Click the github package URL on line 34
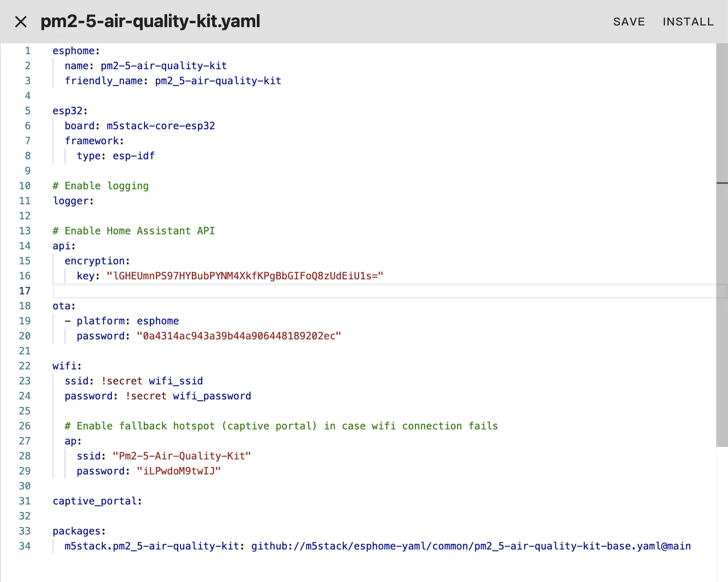This screenshot has width=728, height=582. [x=471, y=546]
